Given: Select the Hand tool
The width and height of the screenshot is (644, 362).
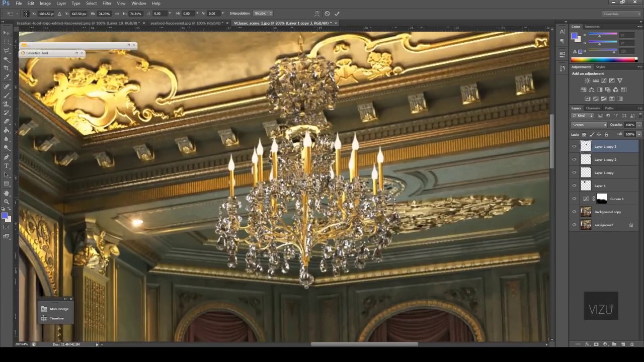Looking at the screenshot, I should (7, 193).
